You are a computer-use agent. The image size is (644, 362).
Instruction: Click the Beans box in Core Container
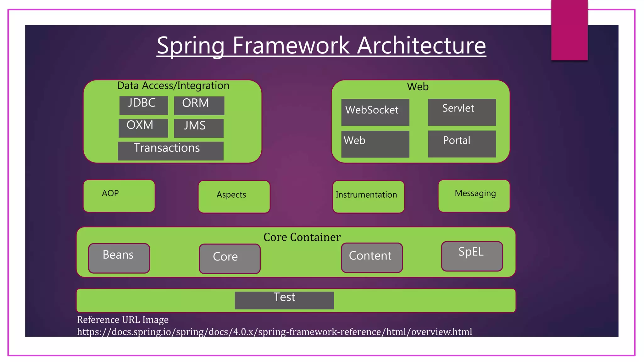click(119, 258)
